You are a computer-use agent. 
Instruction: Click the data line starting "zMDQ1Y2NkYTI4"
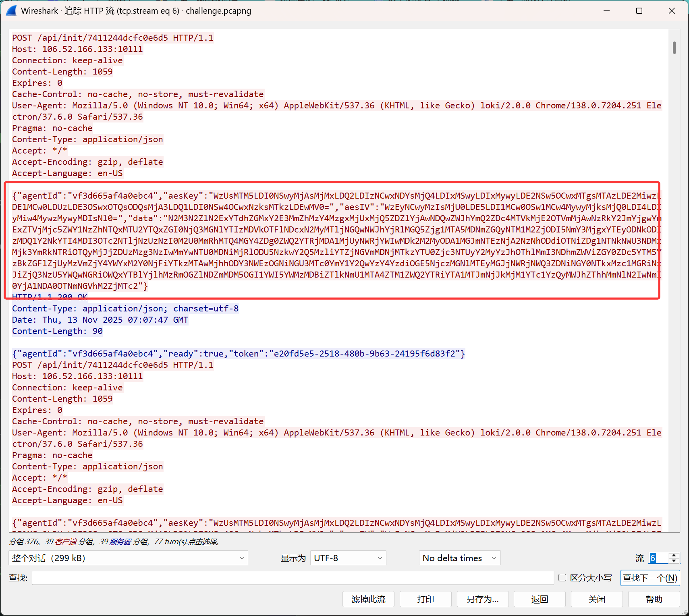(x=337, y=241)
